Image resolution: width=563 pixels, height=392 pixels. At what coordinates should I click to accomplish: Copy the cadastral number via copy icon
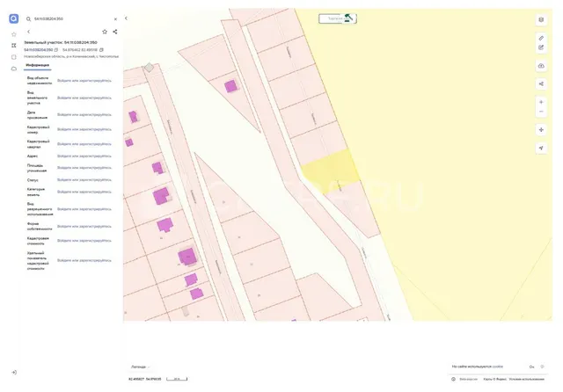[x=56, y=50]
